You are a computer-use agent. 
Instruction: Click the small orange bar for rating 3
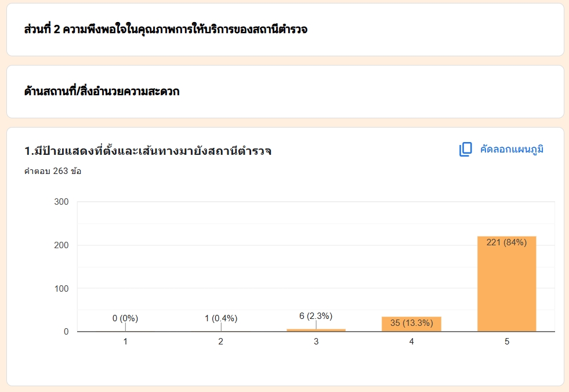[316, 330]
